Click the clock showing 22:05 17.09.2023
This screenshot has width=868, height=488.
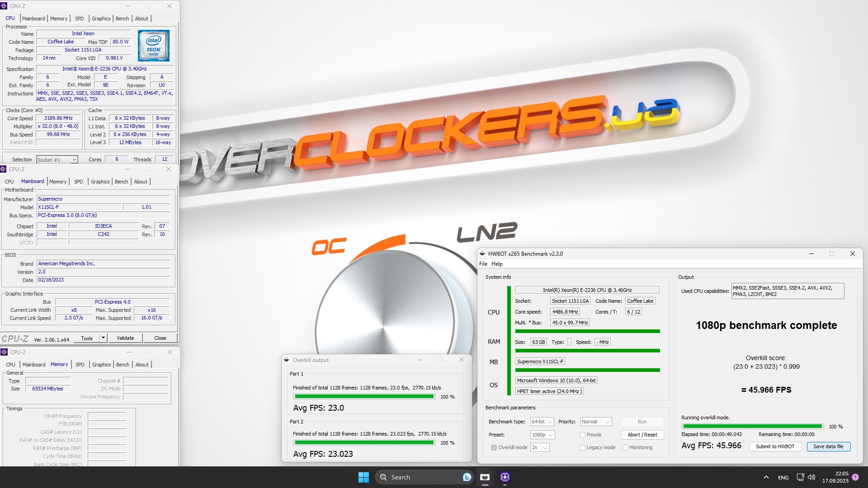point(835,477)
